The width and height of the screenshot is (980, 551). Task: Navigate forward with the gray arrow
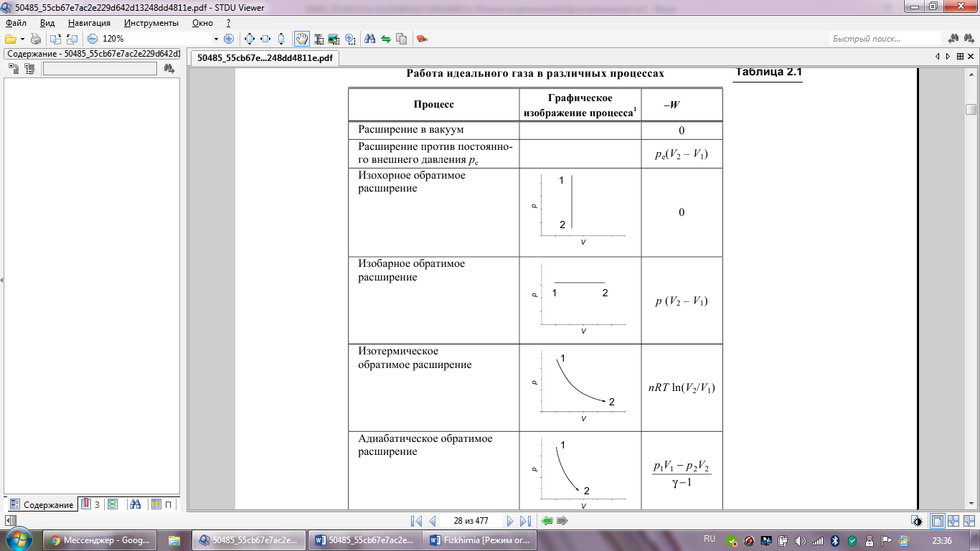562,522
